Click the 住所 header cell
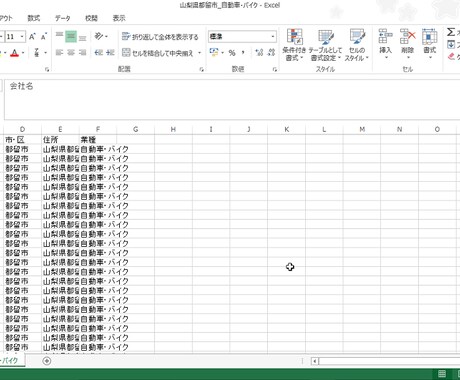This screenshot has width=460, height=380. (60, 140)
